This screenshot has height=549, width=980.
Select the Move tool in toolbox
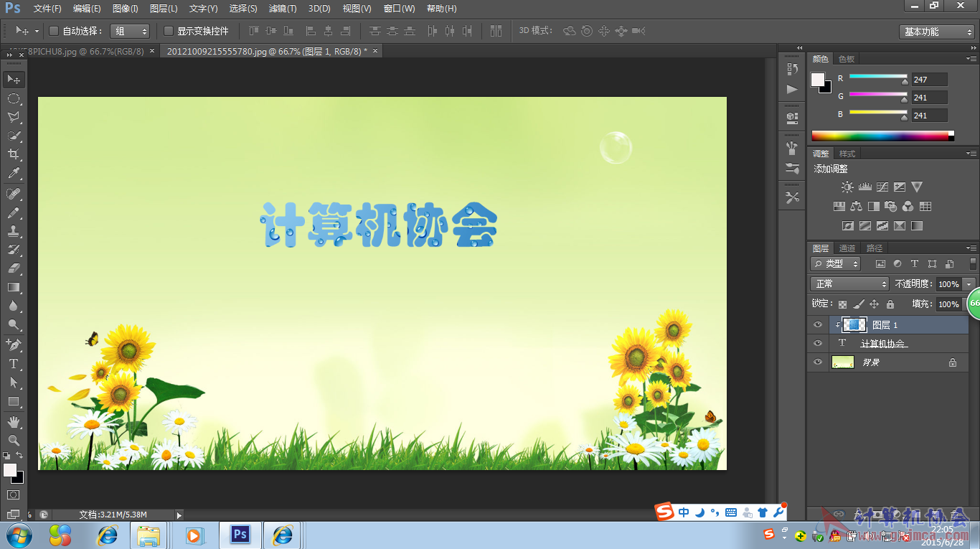[14, 79]
